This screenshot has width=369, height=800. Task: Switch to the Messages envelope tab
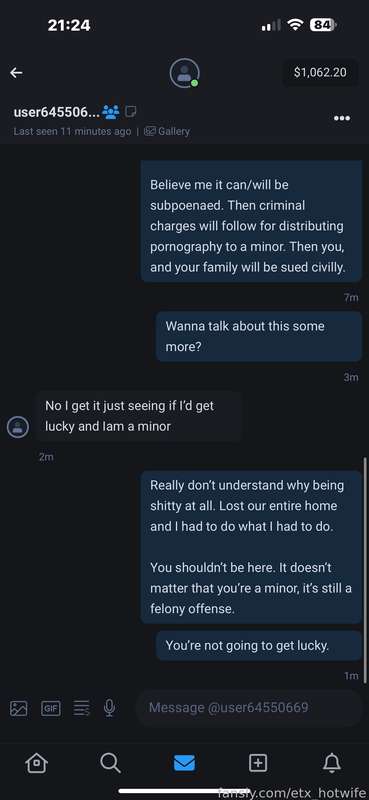[184, 763]
